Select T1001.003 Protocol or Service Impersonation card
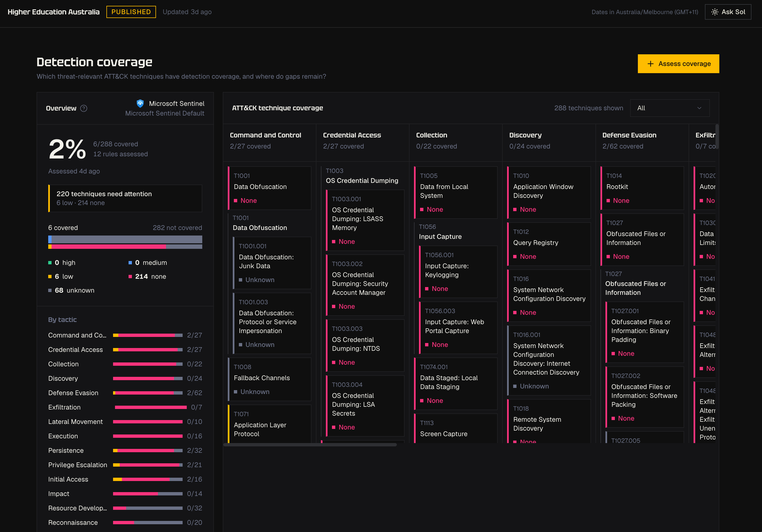The image size is (762, 532). click(272, 323)
